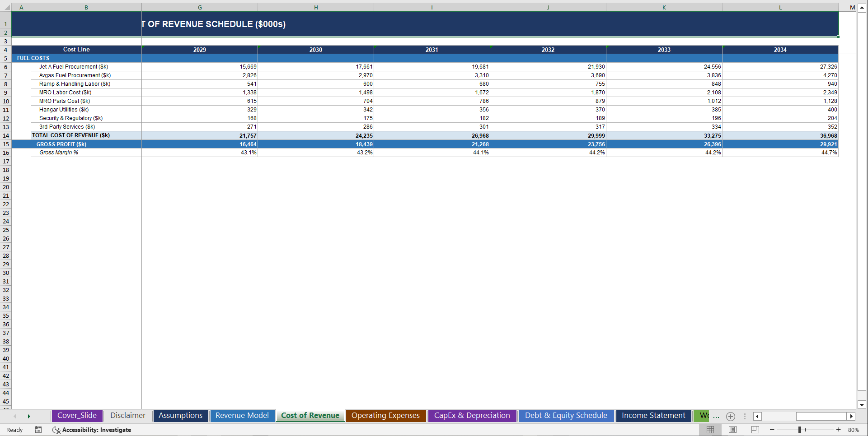Open the CapEx & Depreciation sheet
The height and width of the screenshot is (436, 868).
(472, 416)
